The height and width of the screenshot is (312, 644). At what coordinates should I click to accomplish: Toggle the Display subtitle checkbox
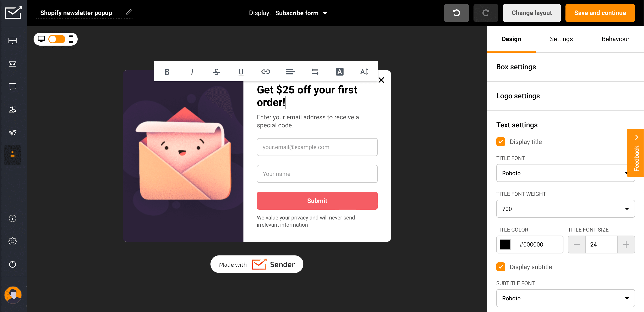(x=501, y=267)
